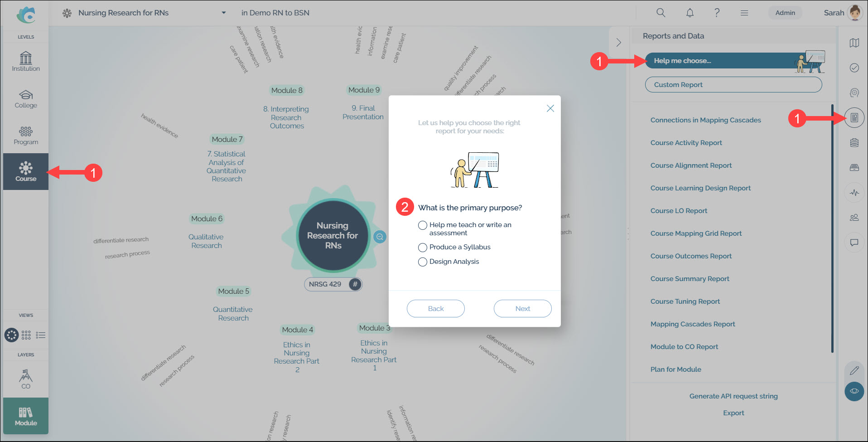Click the Custom Report button
868x442 pixels.
coord(733,85)
